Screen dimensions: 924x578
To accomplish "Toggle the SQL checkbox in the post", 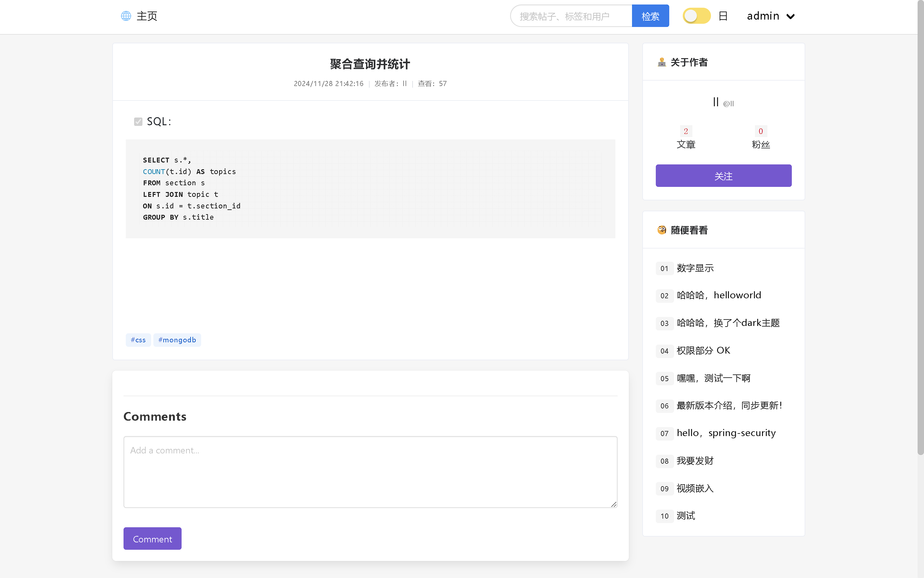I will coord(138,122).
